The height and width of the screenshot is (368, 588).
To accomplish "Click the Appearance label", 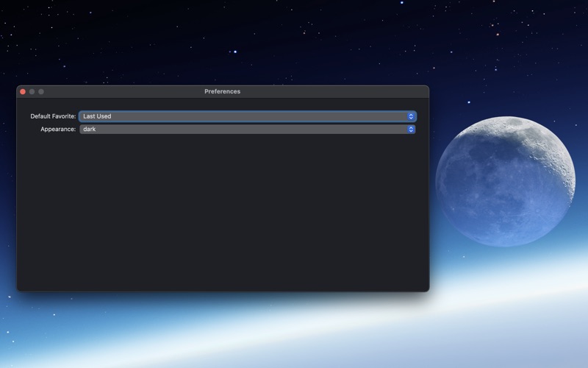I will point(58,130).
